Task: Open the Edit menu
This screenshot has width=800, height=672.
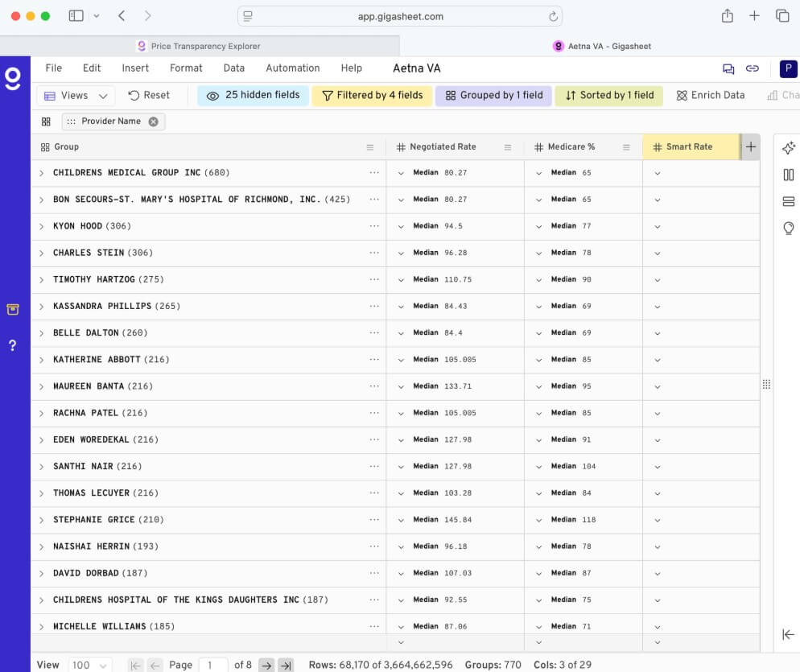Action: [x=92, y=68]
